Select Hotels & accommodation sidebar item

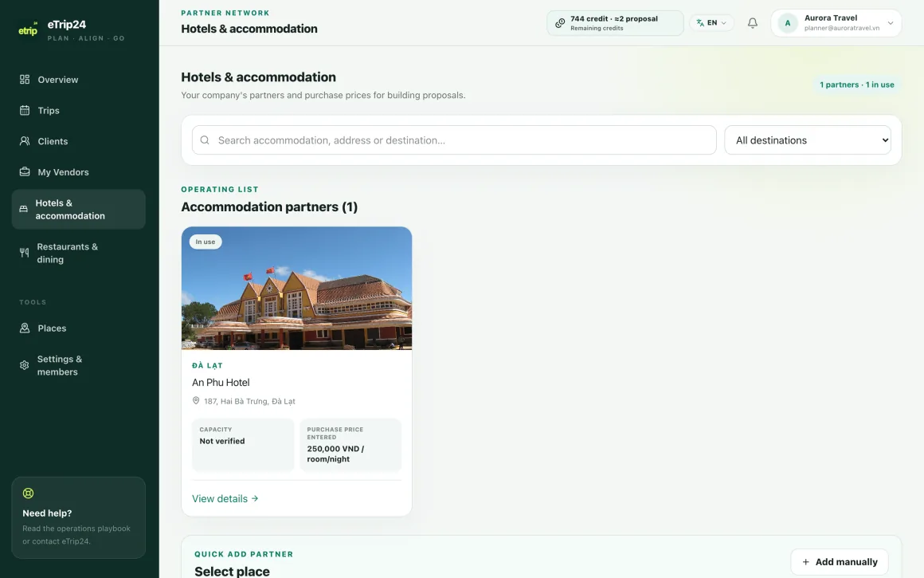click(x=78, y=209)
